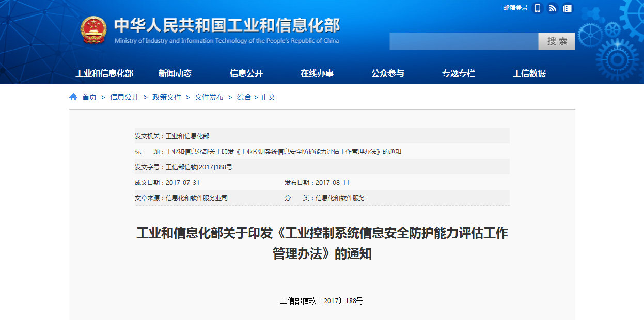Select 新闻动态 in the navigation bar
This screenshot has width=644, height=320.
coord(175,73)
